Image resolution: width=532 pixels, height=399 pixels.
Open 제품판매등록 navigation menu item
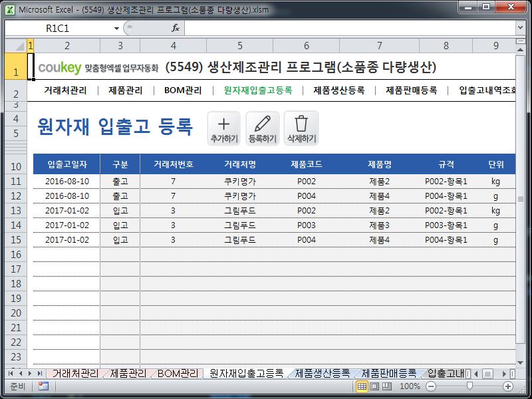[412, 90]
